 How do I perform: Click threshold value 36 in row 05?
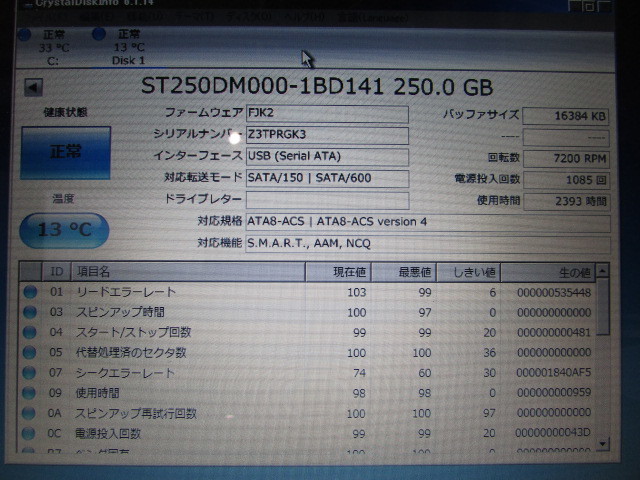pyautogui.click(x=489, y=353)
